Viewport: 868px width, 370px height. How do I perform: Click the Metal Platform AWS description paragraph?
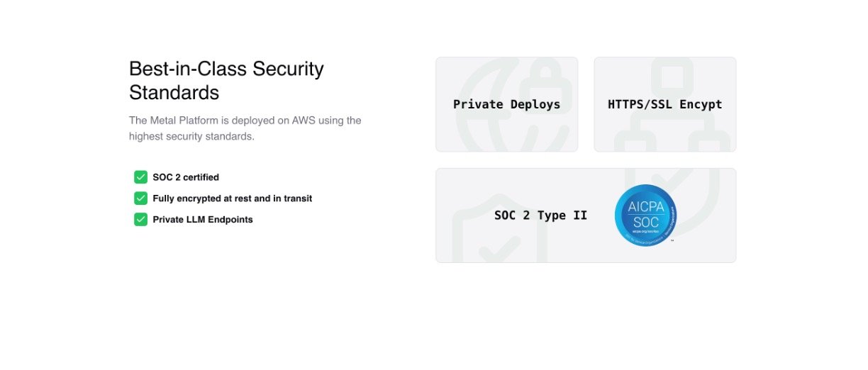click(x=245, y=128)
